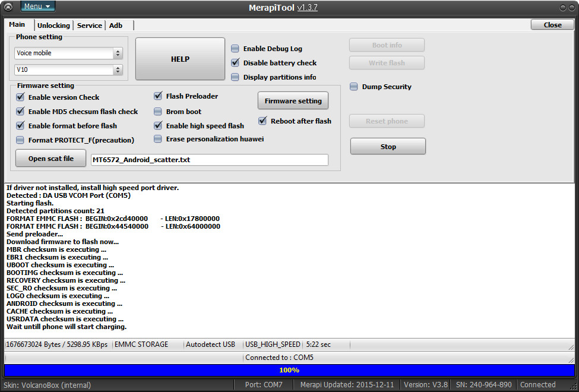579x392 pixels.
Task: Click 'Detected : DA USB VCOM Port (COM5)' line
Action: (x=68, y=195)
